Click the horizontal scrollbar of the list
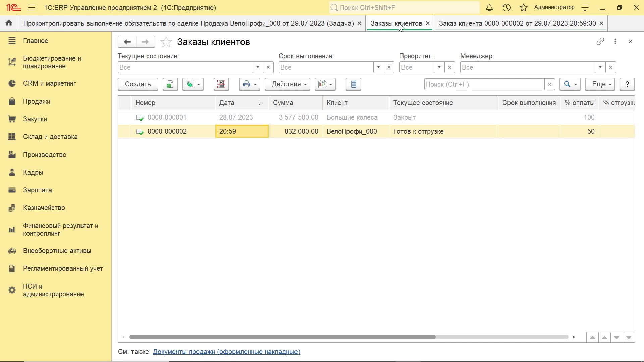The width and height of the screenshot is (644, 362). click(282, 337)
